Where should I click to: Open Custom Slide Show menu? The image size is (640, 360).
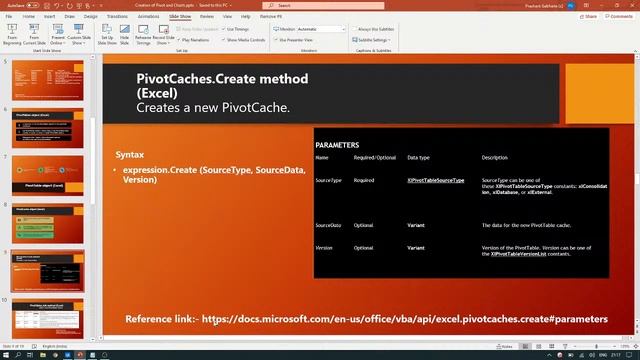point(79,34)
